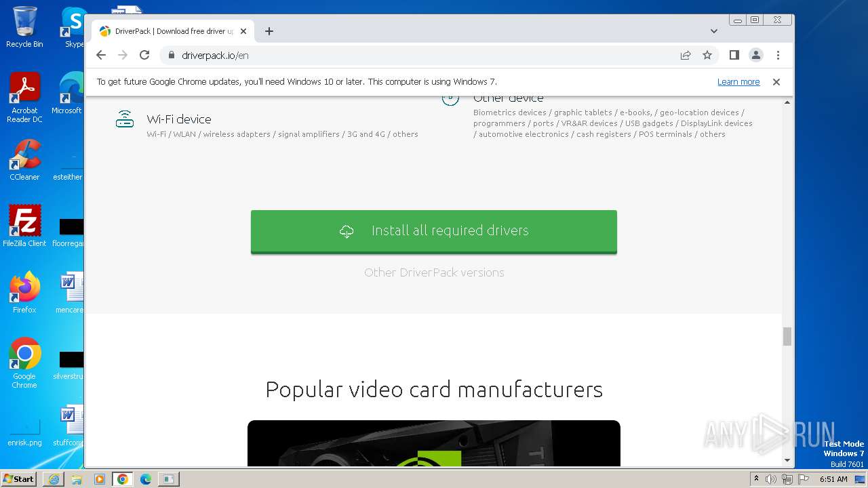This screenshot has width=868, height=488.
Task: Click the scrollbar up arrow
Action: point(787,102)
